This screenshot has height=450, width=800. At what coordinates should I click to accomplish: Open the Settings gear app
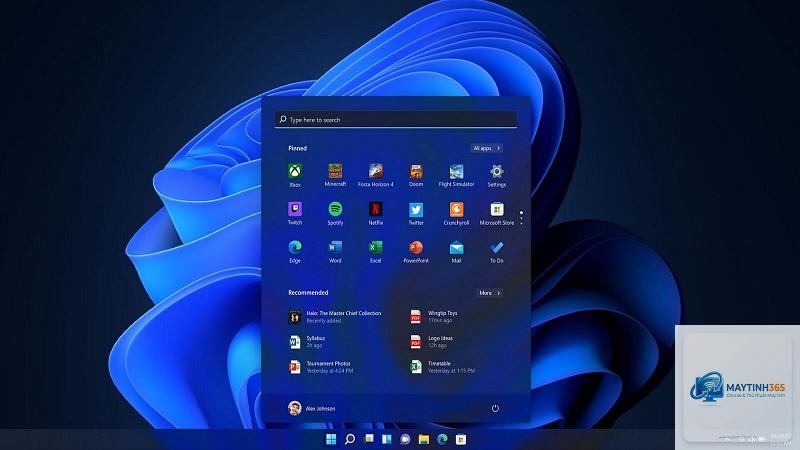496,175
